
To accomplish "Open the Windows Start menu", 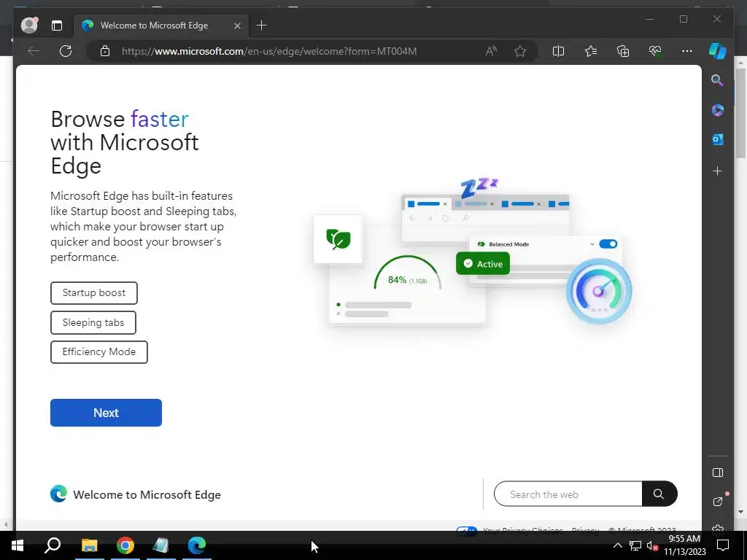I will coord(18,545).
